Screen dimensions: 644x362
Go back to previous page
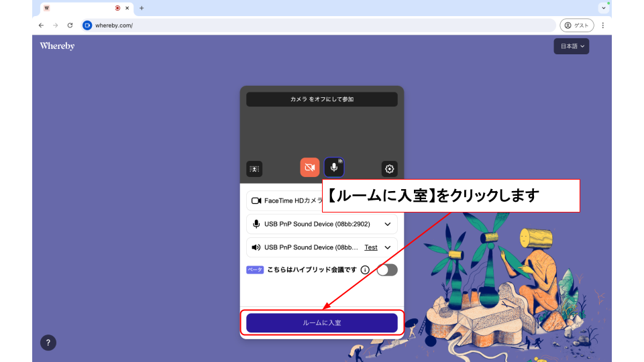pos(41,25)
